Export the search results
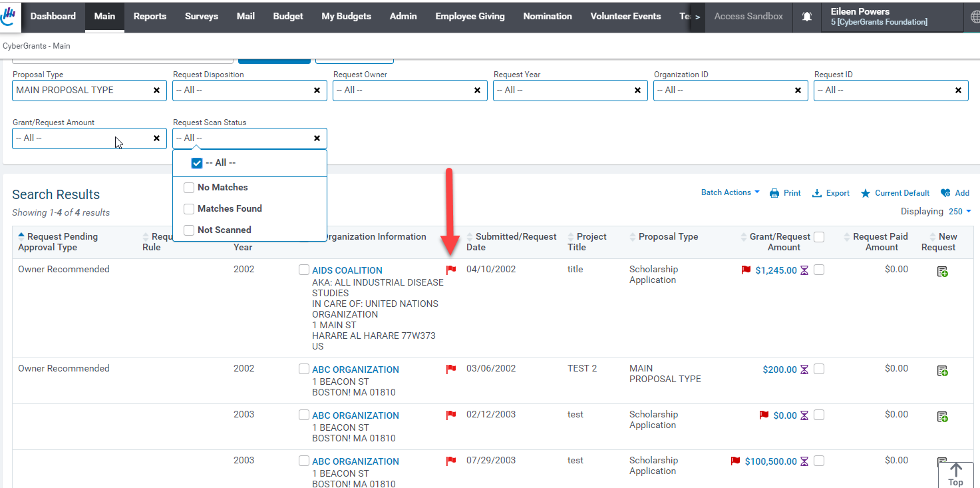 [831, 193]
